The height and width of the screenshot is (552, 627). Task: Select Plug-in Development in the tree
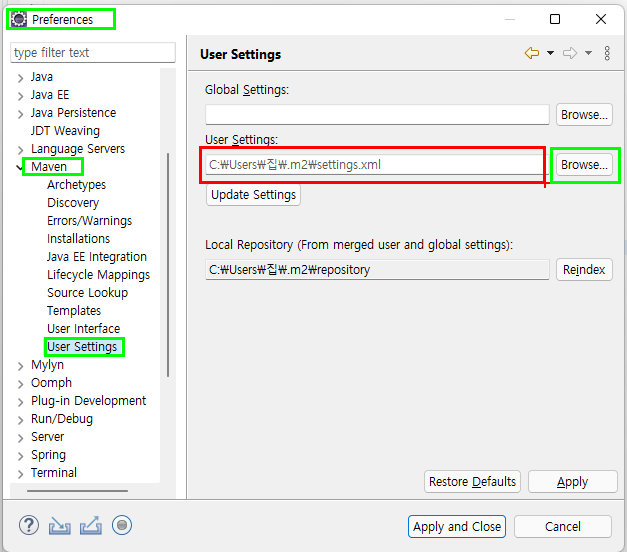pos(88,401)
